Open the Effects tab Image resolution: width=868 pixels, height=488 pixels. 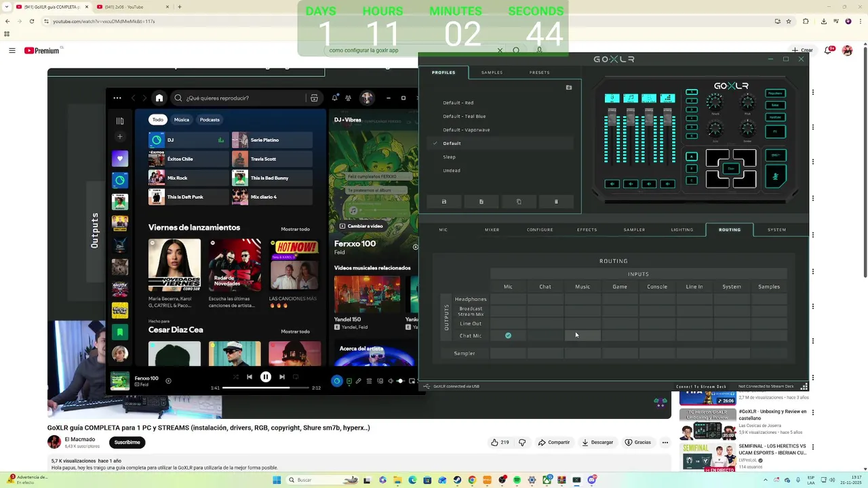coord(587,230)
